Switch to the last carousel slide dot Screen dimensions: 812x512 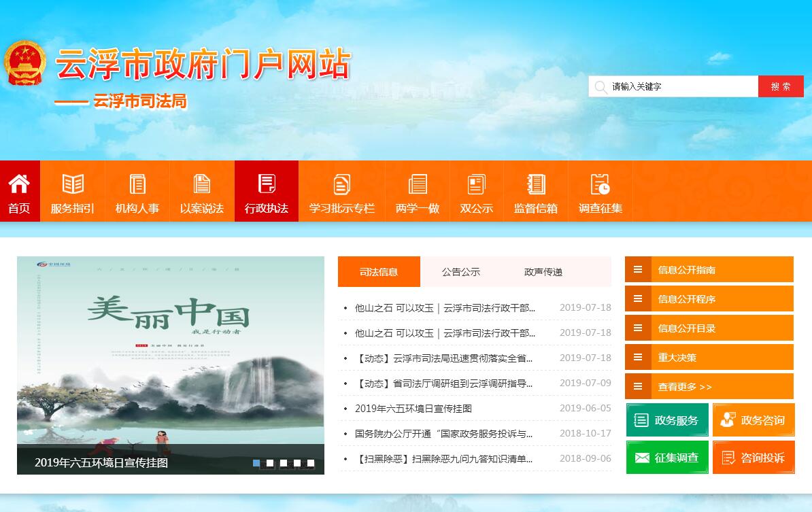click(x=311, y=463)
